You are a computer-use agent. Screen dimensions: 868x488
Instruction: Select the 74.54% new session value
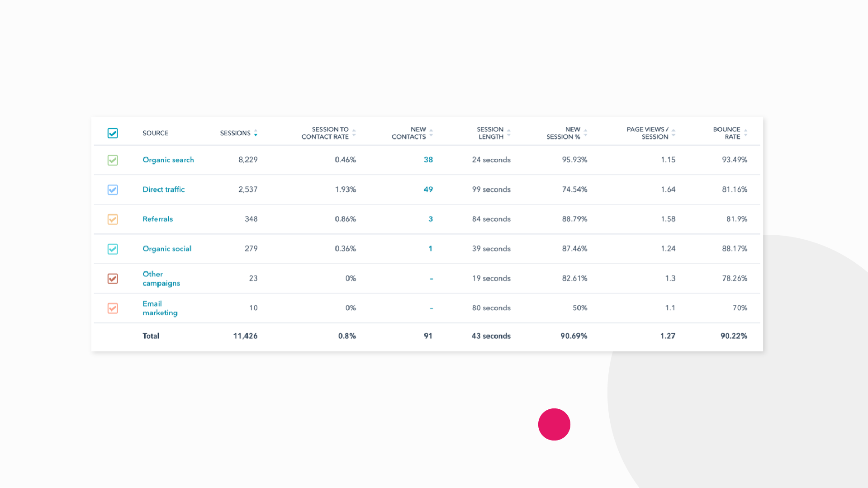574,190
